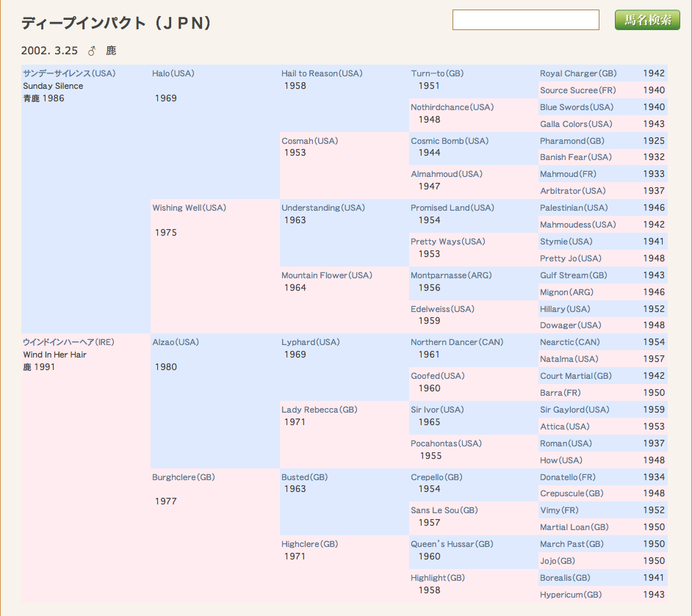
Task: Choose Natalma(USA) in the pedigree
Action: pos(569,359)
